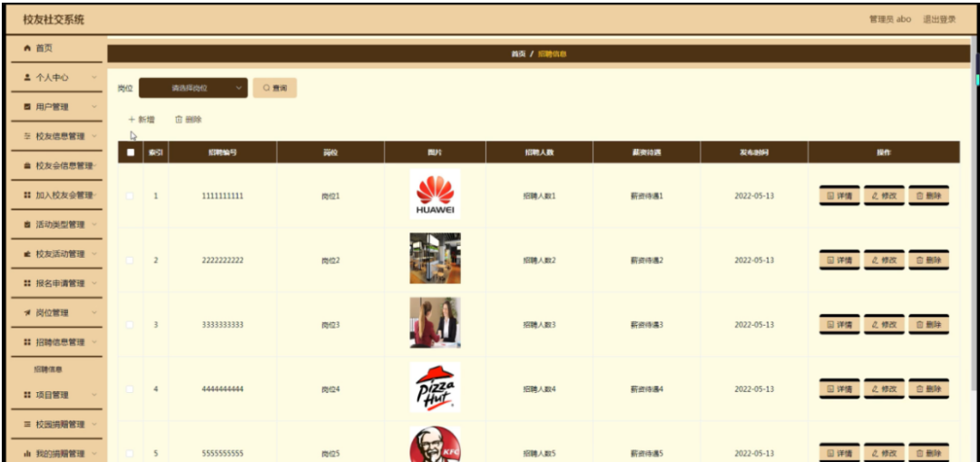The width and height of the screenshot is (980, 462).
Task: Open the two women meeting photo
Action: click(x=435, y=322)
